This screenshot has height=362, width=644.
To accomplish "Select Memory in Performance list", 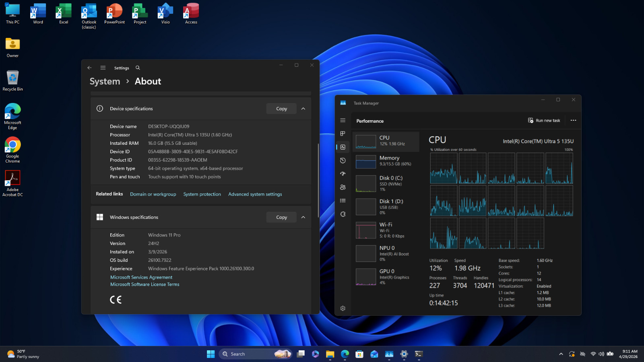I will tap(386, 161).
